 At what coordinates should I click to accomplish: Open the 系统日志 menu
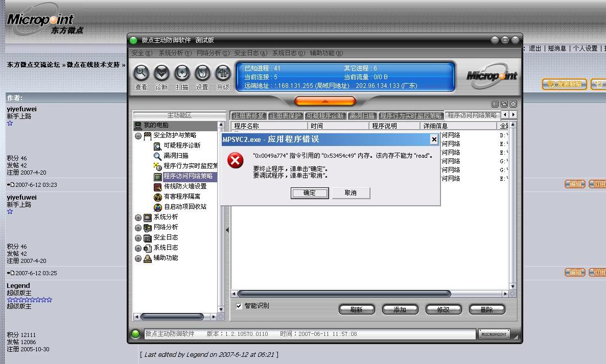click(x=288, y=53)
